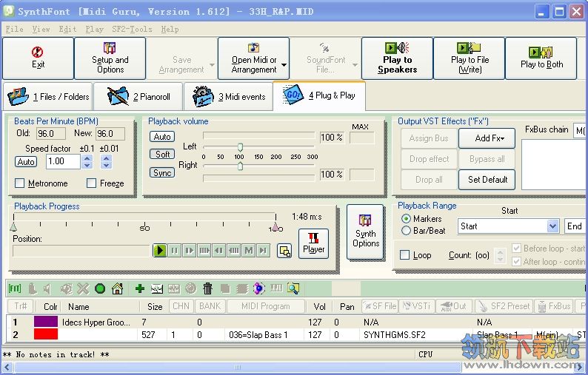Switch to the 3 Midi events tab
This screenshot has height=375, width=588.
click(228, 97)
